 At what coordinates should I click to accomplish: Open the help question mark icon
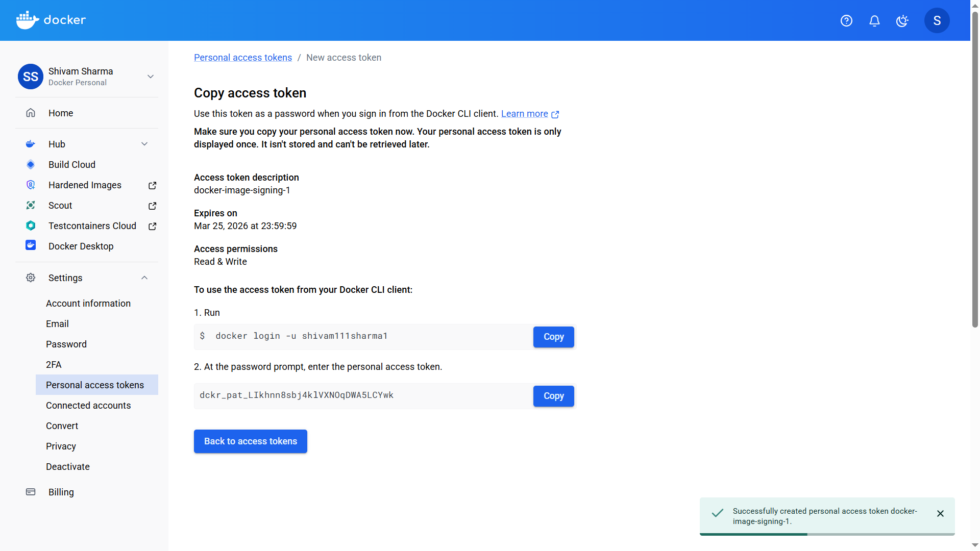846,20
